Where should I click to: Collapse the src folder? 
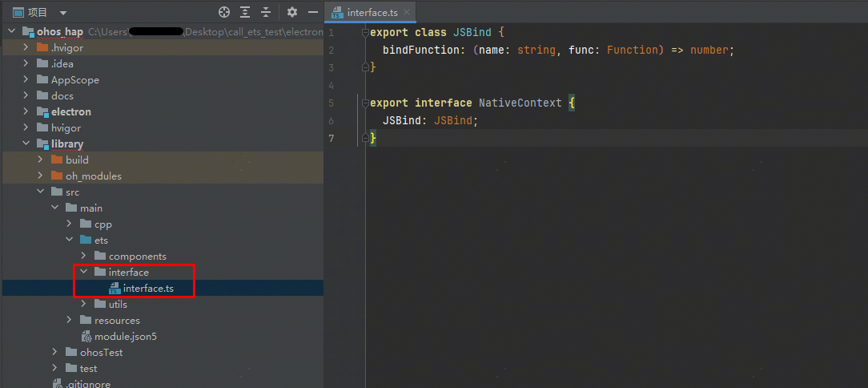40,192
